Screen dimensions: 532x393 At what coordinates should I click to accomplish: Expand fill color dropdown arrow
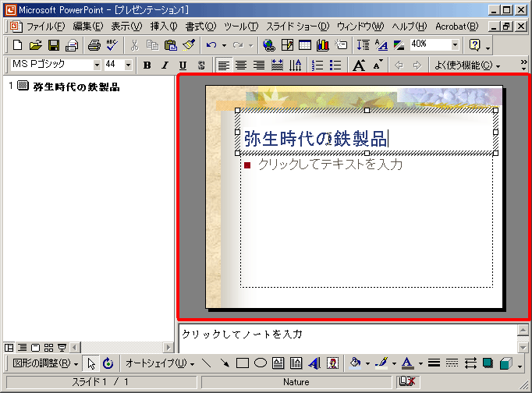367,363
